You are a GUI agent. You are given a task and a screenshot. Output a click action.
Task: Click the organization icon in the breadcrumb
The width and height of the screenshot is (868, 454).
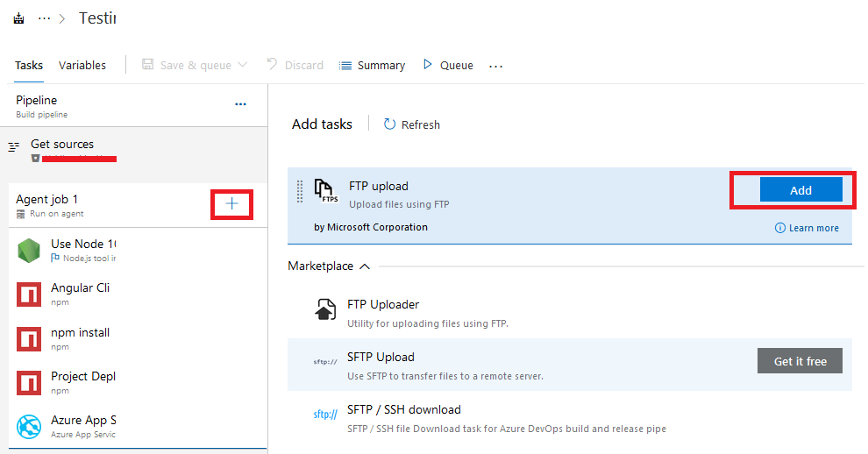point(18,18)
